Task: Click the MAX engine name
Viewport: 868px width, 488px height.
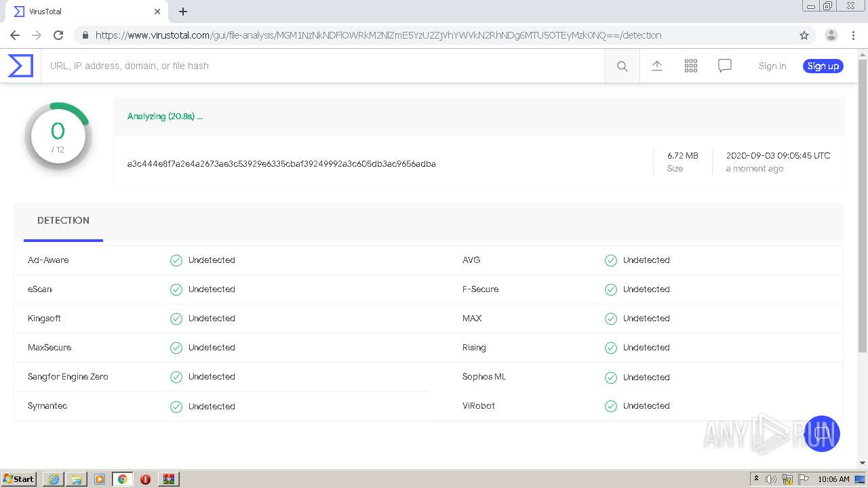Action: coord(472,319)
